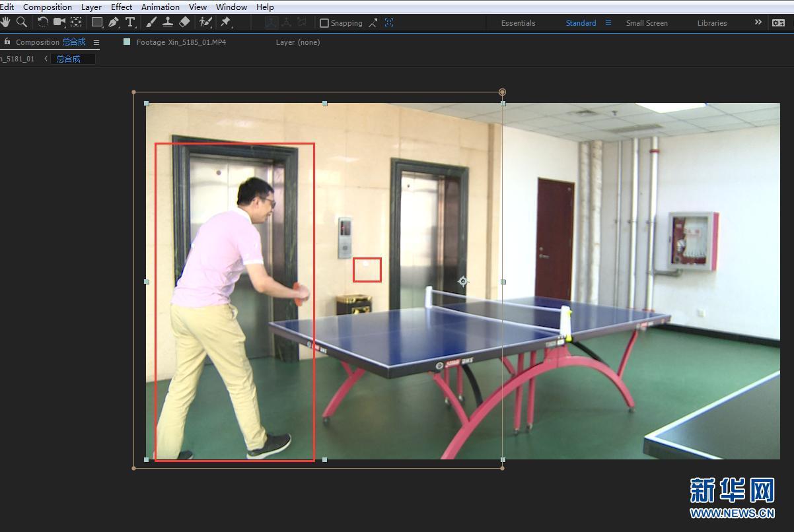Click the layer anchor point crosshair
The height and width of the screenshot is (532, 794).
463,281
